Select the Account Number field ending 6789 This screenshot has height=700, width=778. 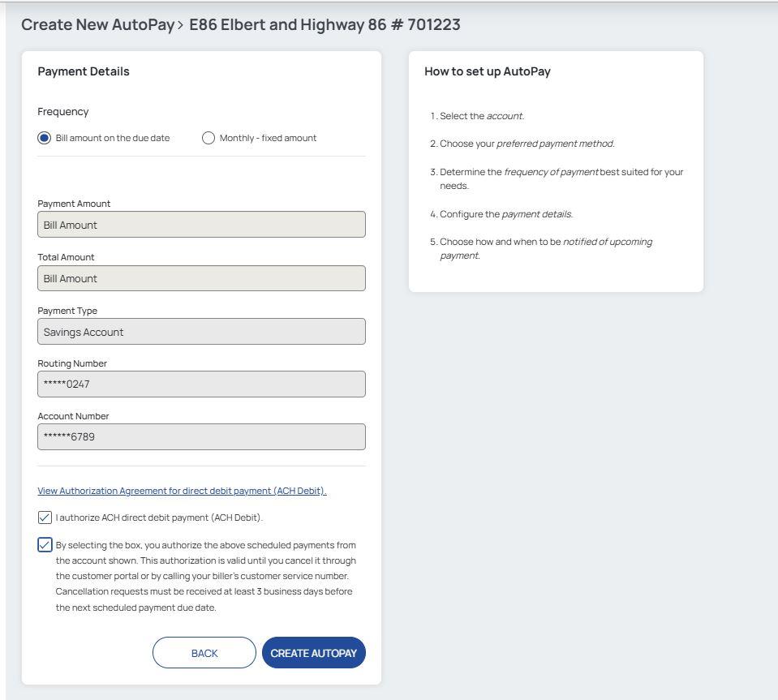tap(201, 436)
